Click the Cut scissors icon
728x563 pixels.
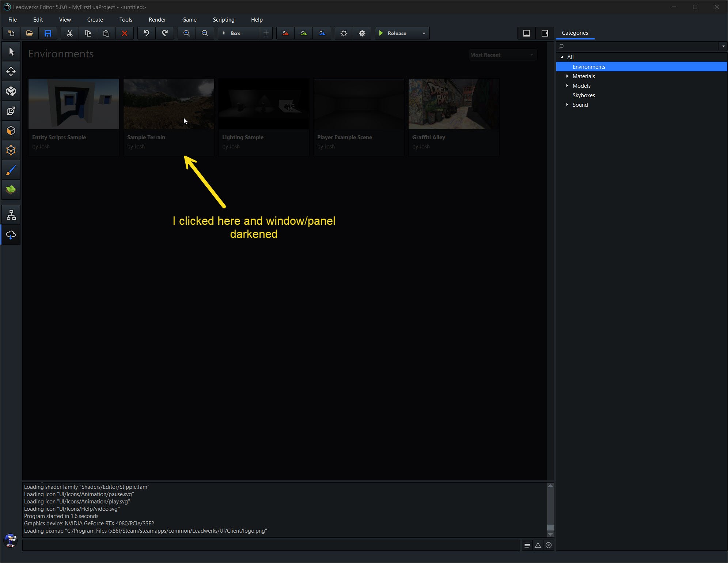(69, 33)
